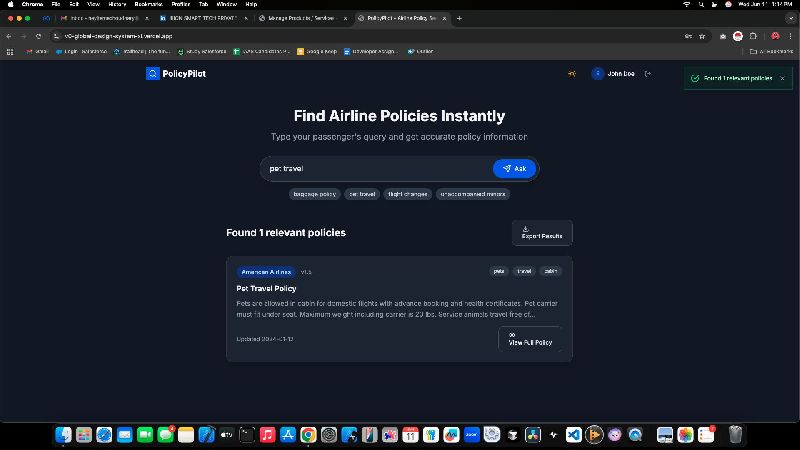Click the browser reload icon
The width and height of the screenshot is (800, 450).
[x=38, y=35]
